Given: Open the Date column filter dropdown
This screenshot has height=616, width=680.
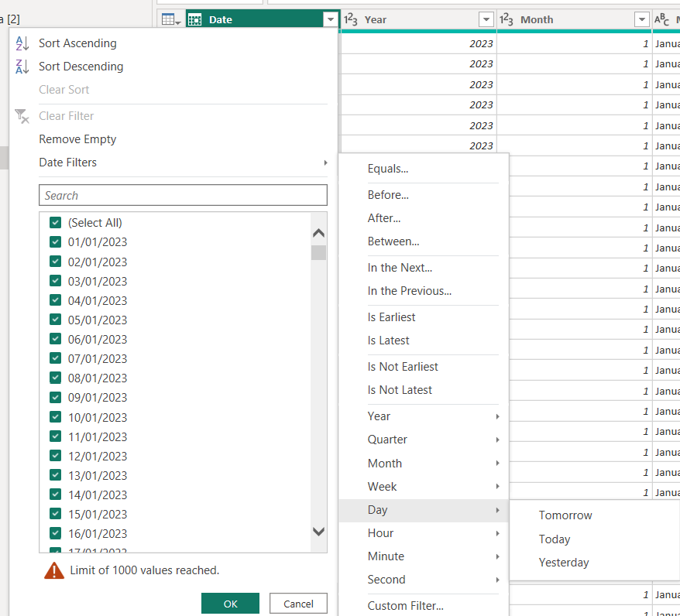Looking at the screenshot, I should tap(331, 19).
